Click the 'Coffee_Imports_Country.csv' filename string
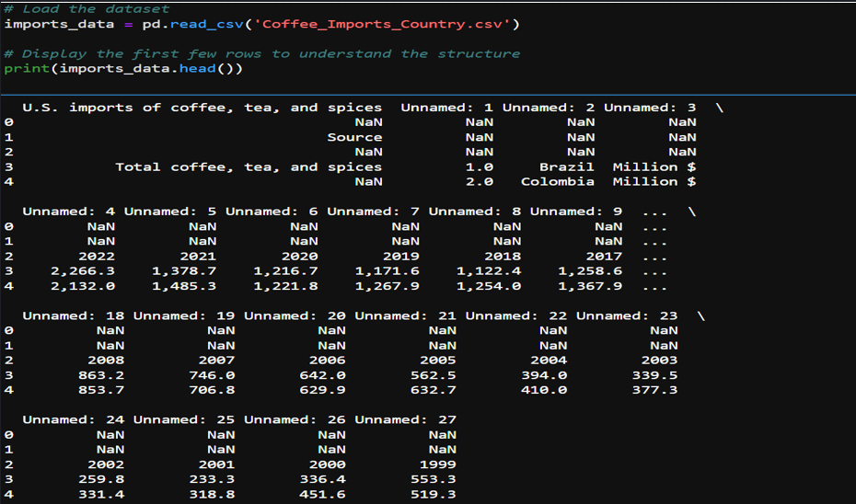 [x=382, y=25]
